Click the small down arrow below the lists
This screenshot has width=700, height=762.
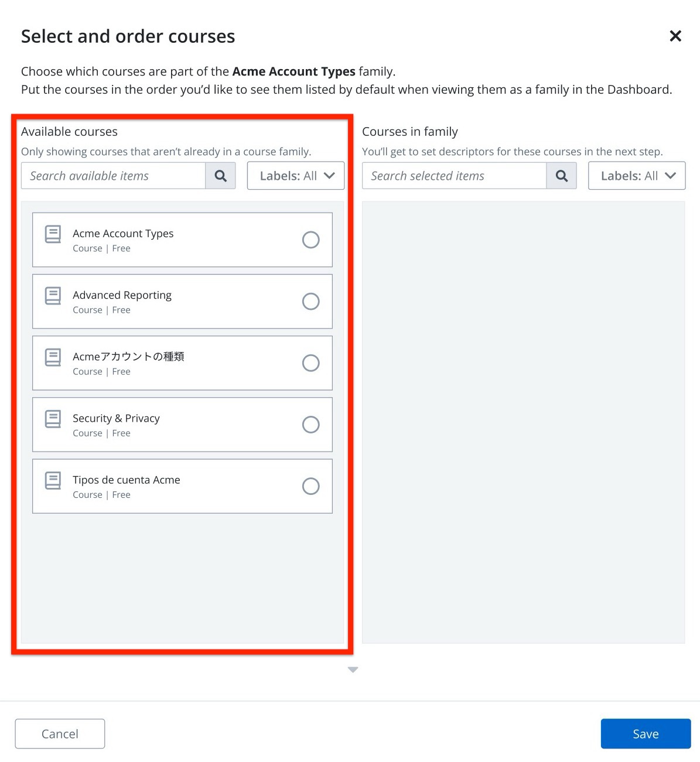click(353, 669)
